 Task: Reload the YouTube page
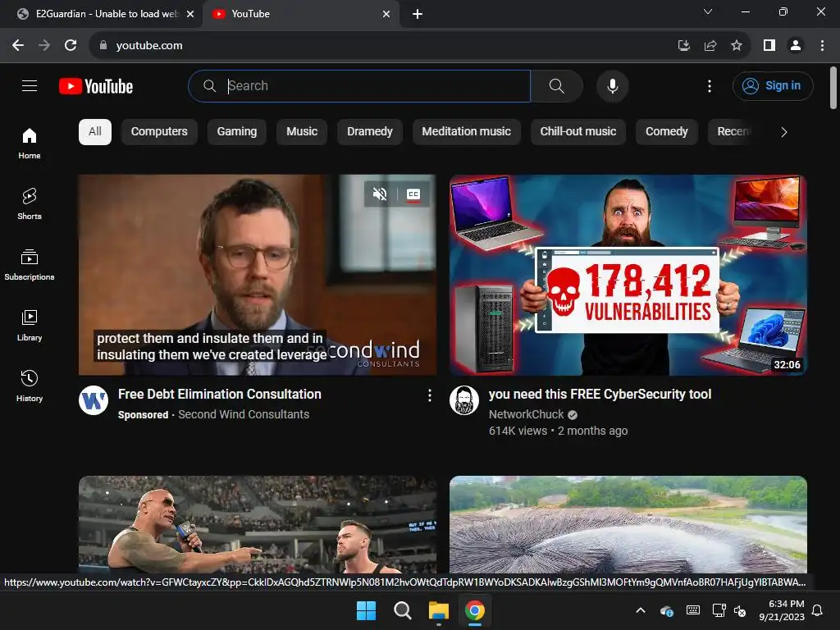(x=71, y=46)
